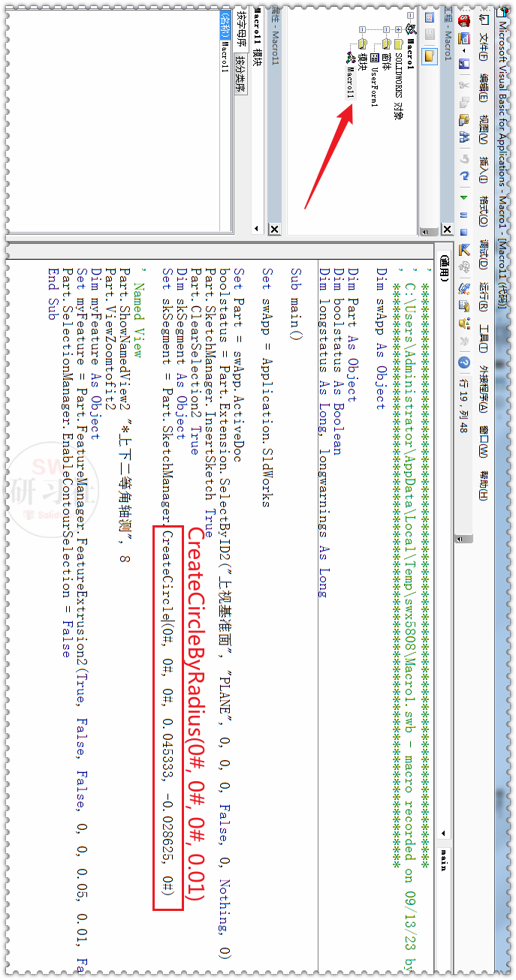Collapse the 模块 folder node
This screenshot has width=516, height=980.
tap(362, 30)
